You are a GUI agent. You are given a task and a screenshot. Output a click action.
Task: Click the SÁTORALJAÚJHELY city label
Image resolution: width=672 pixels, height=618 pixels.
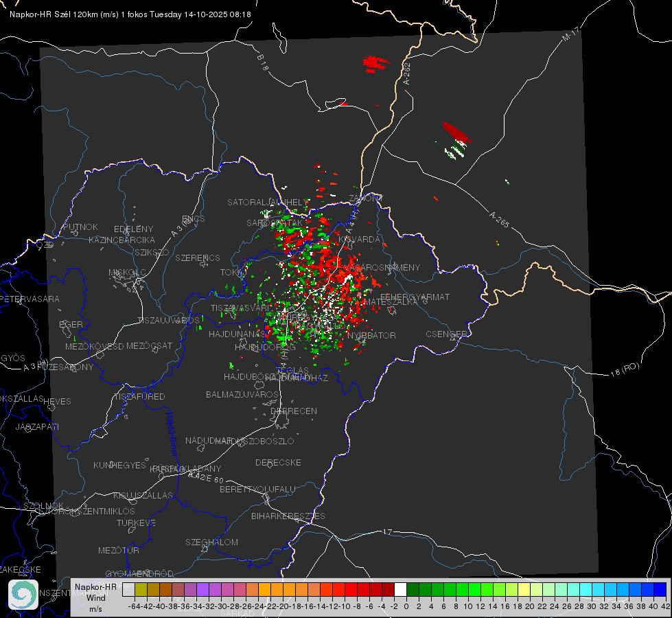click(x=268, y=202)
